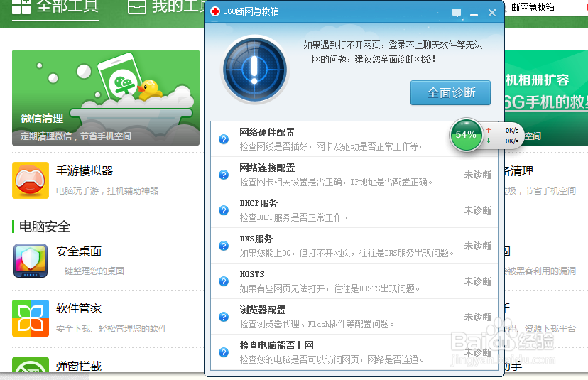Click the 如果您能上QQ DNS description text
The height and width of the screenshot is (380, 588).
347,253
